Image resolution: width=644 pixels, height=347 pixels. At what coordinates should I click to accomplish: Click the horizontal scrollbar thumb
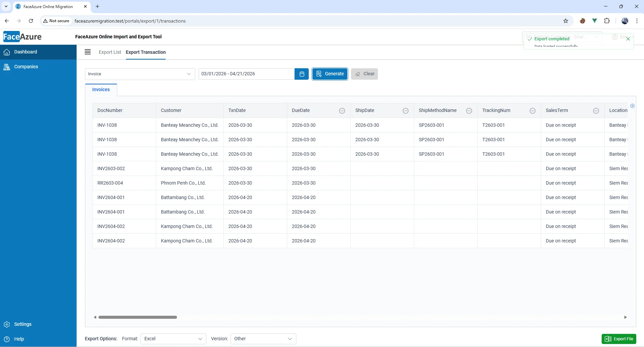(x=138, y=317)
